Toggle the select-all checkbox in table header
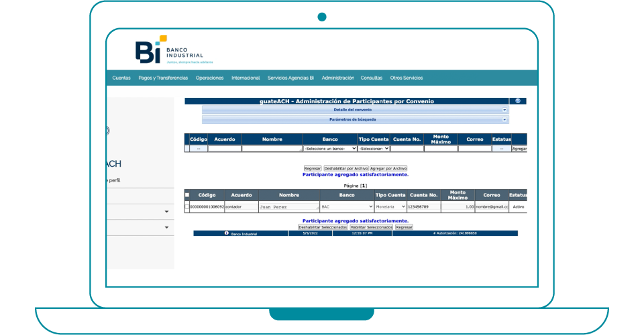Screen dimensions: 644x335 [187, 195]
